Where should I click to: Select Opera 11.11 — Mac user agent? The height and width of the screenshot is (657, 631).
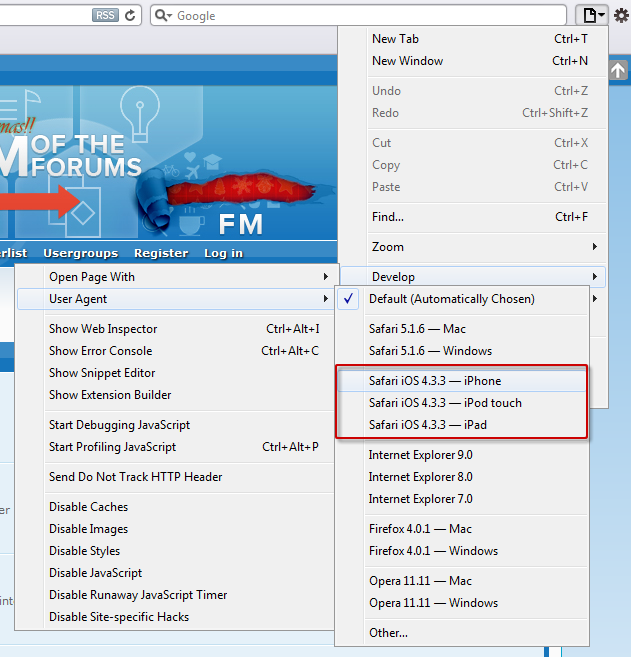point(462,581)
